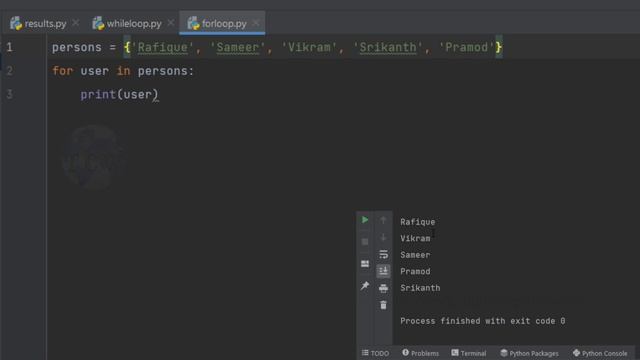
Task: Open the Problems tool window
Action: (x=420, y=353)
